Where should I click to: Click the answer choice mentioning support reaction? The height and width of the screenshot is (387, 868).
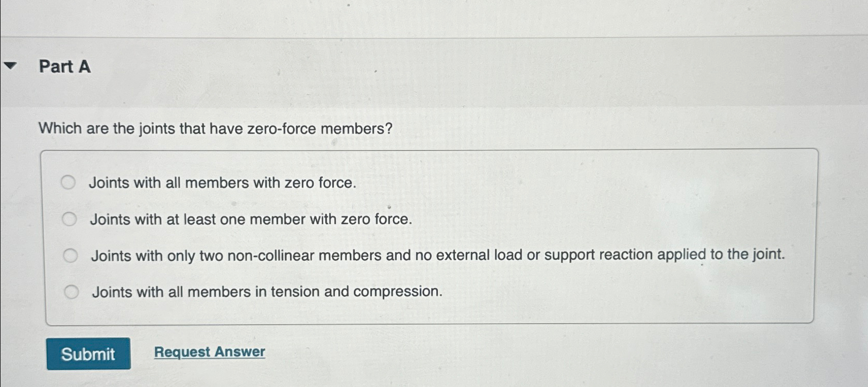point(438,255)
